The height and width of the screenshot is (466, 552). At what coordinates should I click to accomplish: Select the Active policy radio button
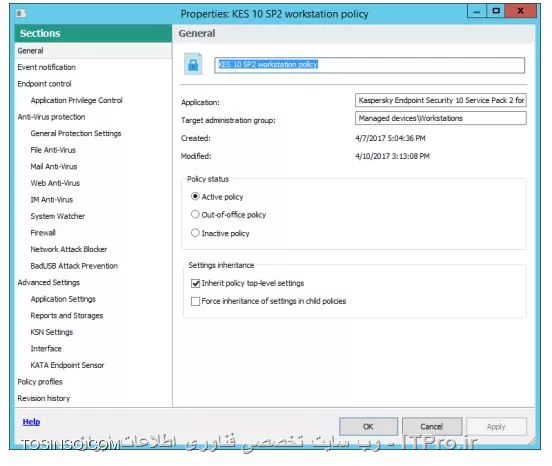pyautogui.click(x=195, y=196)
